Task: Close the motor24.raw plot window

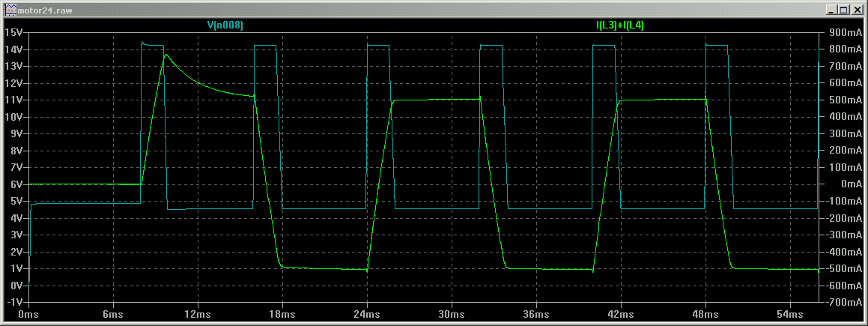Action: coord(856,10)
